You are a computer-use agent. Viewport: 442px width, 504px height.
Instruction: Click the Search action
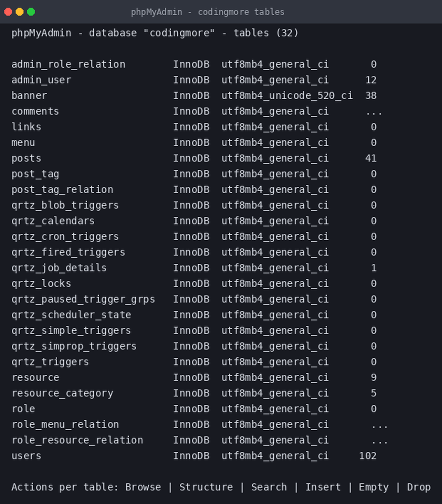269,487
